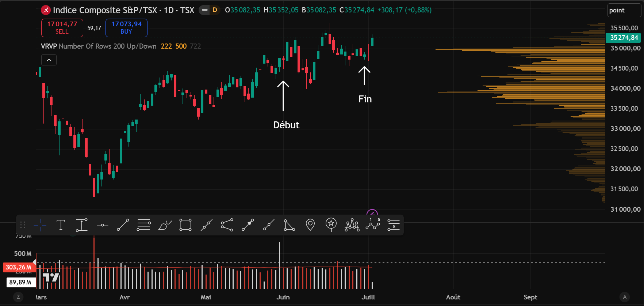Select the location Pin tool

[x=310, y=225]
